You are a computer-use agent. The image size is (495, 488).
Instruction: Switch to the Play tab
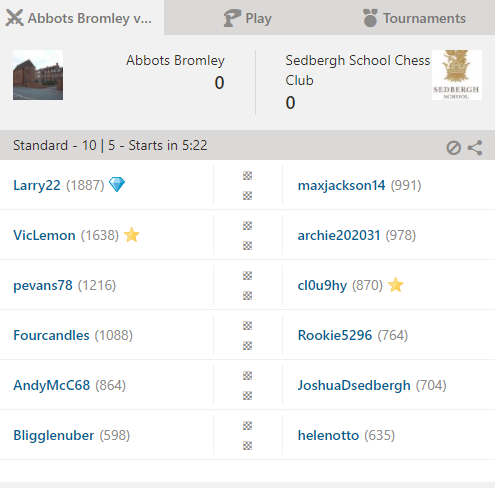[247, 18]
